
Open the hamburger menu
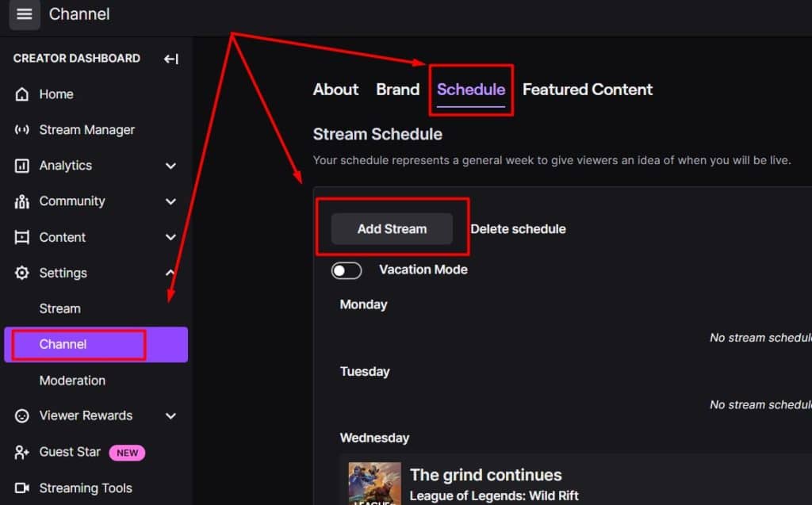(24, 14)
